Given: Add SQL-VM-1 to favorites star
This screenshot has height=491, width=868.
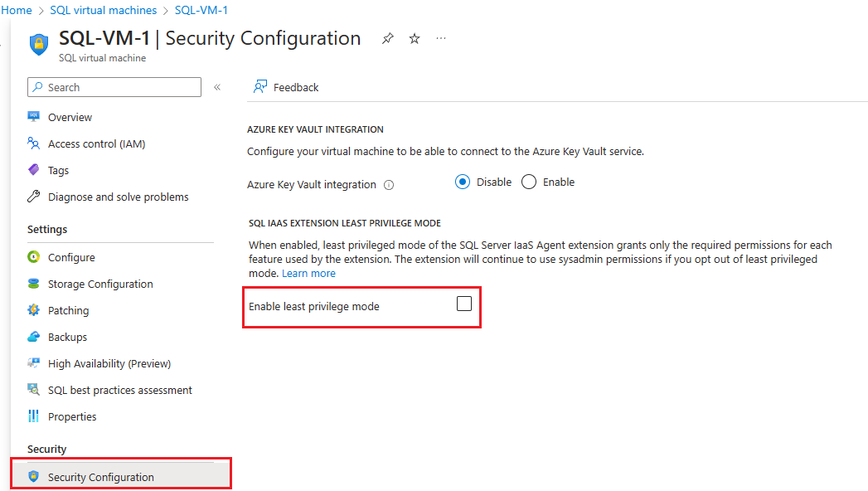Looking at the screenshot, I should click(x=414, y=38).
